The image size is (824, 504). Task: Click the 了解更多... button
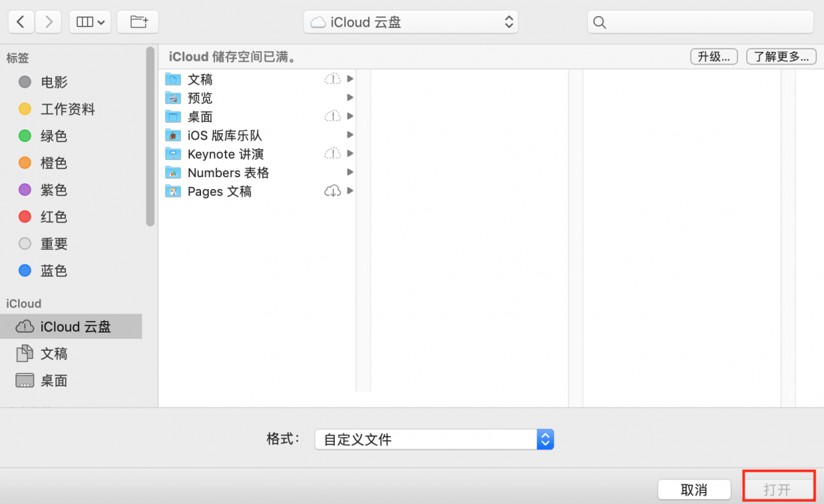tap(781, 57)
